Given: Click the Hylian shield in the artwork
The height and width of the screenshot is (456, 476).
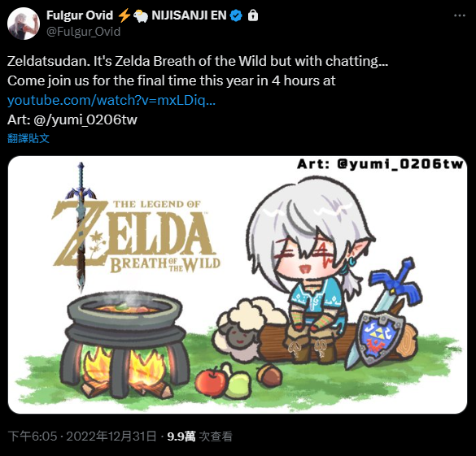Looking at the screenshot, I should pos(381,338).
